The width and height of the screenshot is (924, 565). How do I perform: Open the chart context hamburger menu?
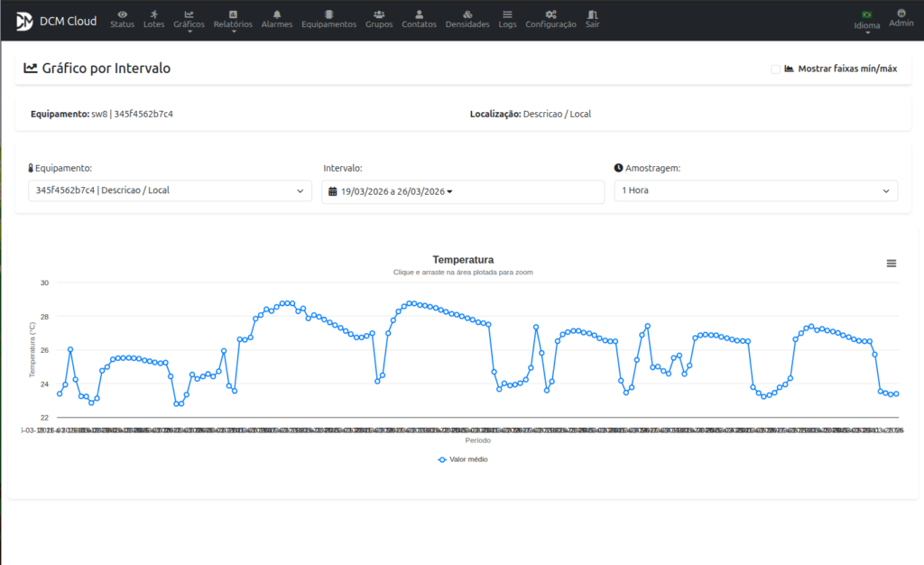coord(892,264)
